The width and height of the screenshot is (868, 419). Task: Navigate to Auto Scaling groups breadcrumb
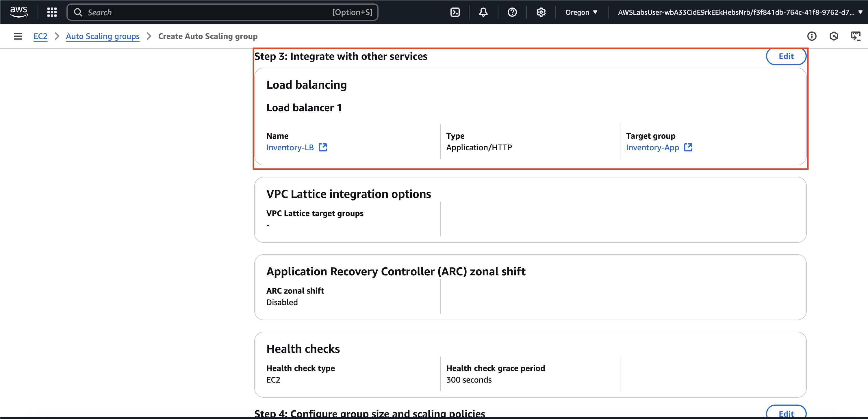click(103, 36)
